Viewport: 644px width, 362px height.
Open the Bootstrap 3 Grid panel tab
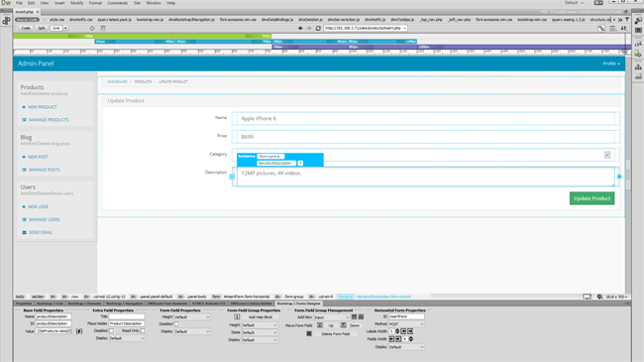(51, 303)
